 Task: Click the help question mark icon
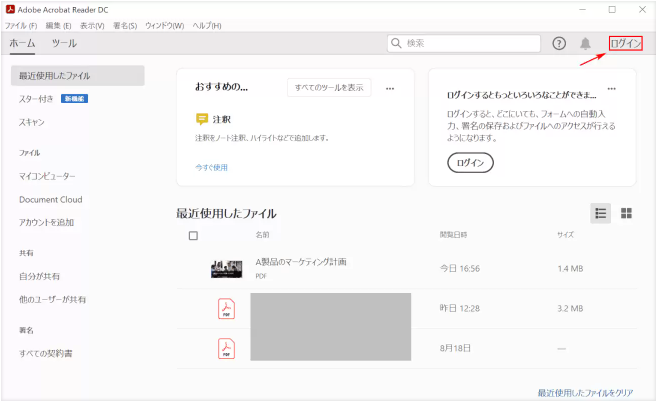point(559,43)
